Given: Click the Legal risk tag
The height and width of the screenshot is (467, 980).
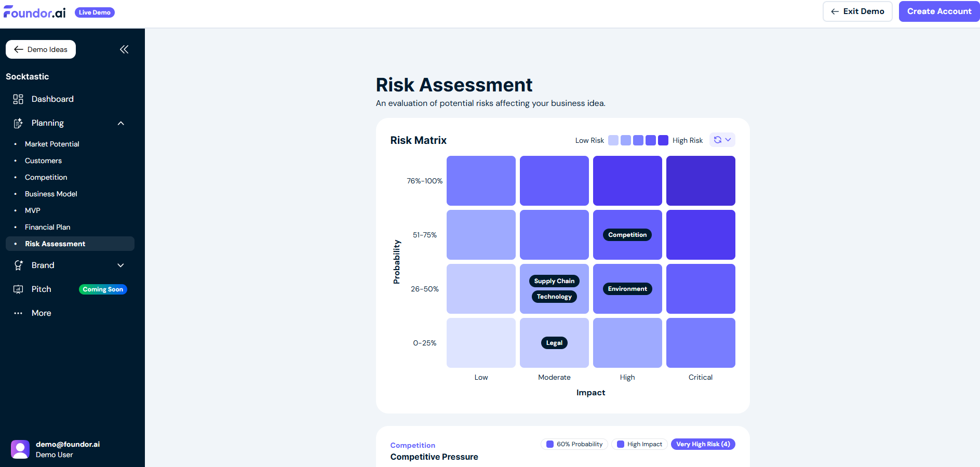Looking at the screenshot, I should pyautogui.click(x=554, y=343).
